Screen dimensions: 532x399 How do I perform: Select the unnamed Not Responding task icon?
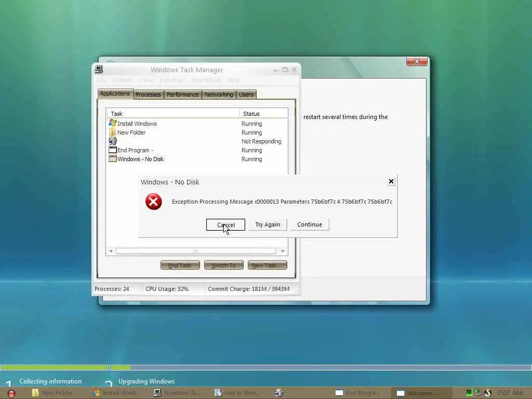[x=113, y=141]
